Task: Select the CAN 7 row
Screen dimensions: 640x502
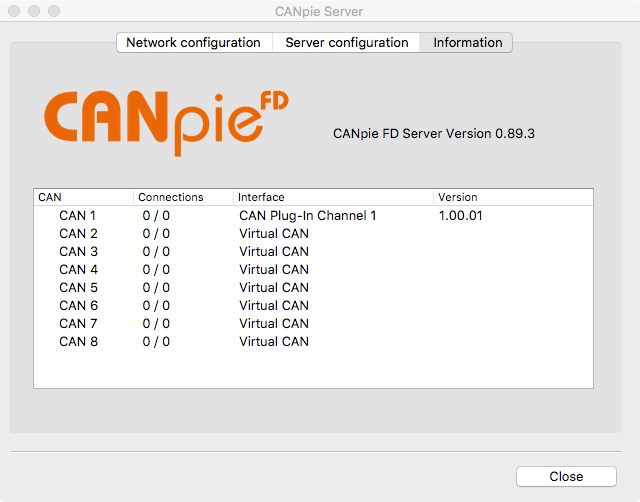Action: pos(313,323)
